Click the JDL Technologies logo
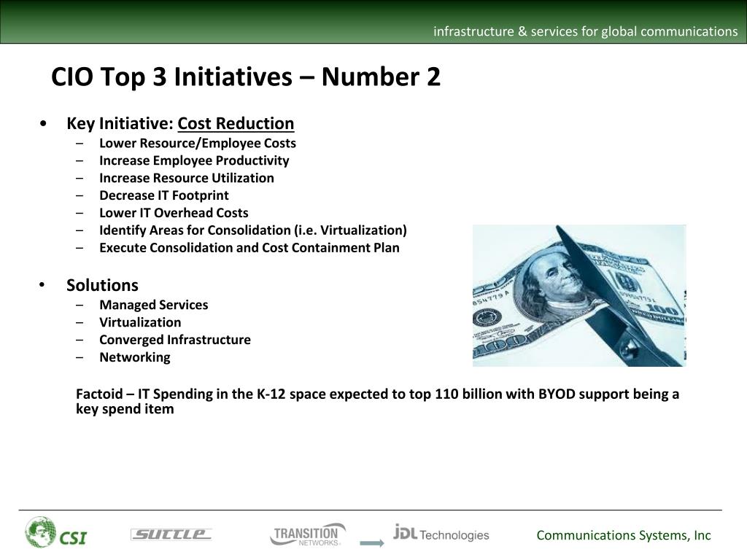This screenshot has height=560, width=747. point(441,532)
